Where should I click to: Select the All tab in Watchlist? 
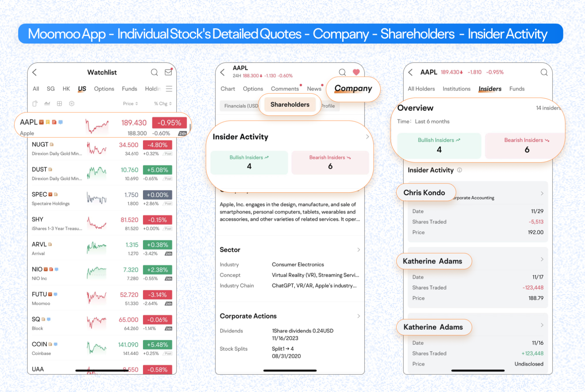(x=36, y=89)
